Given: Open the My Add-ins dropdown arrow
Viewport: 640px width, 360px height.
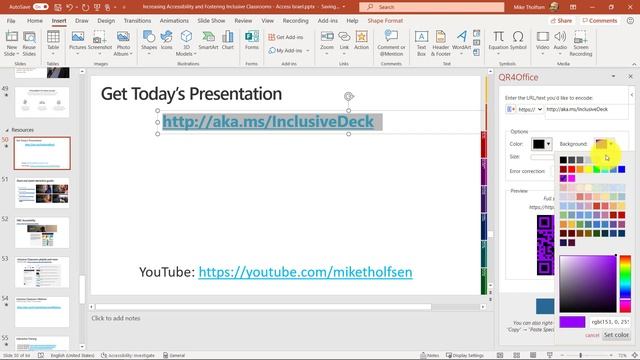Looking at the screenshot, I should click(x=308, y=51).
